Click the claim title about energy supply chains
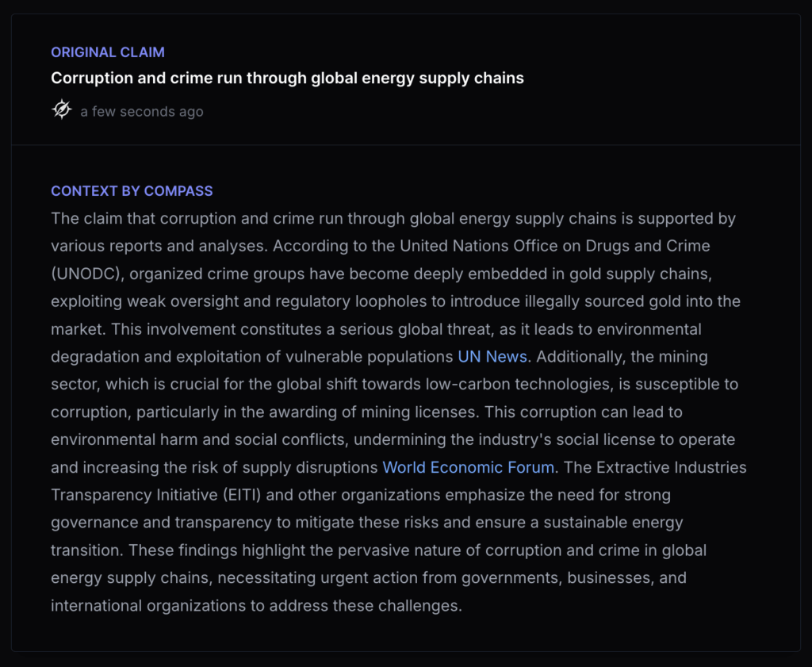 click(x=287, y=79)
